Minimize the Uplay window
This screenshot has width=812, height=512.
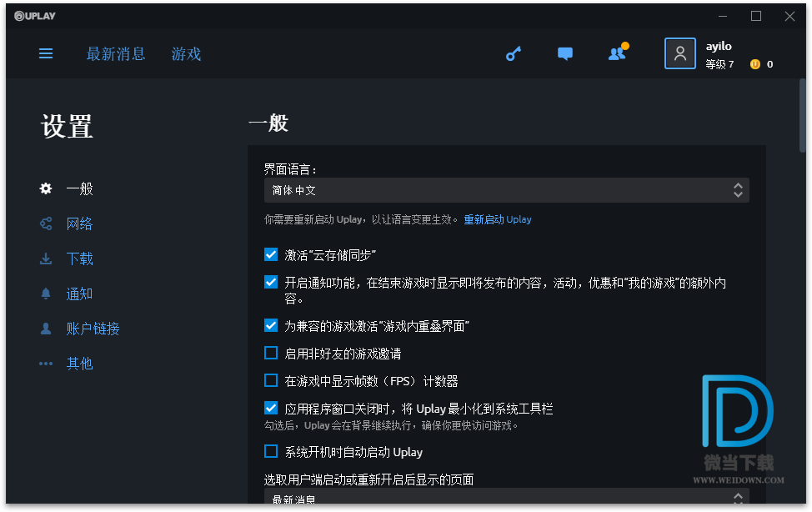pyautogui.click(x=723, y=16)
